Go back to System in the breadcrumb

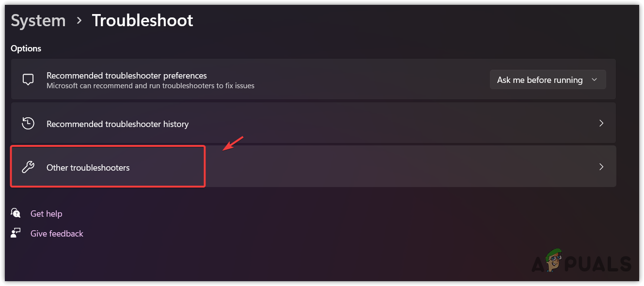point(38,21)
